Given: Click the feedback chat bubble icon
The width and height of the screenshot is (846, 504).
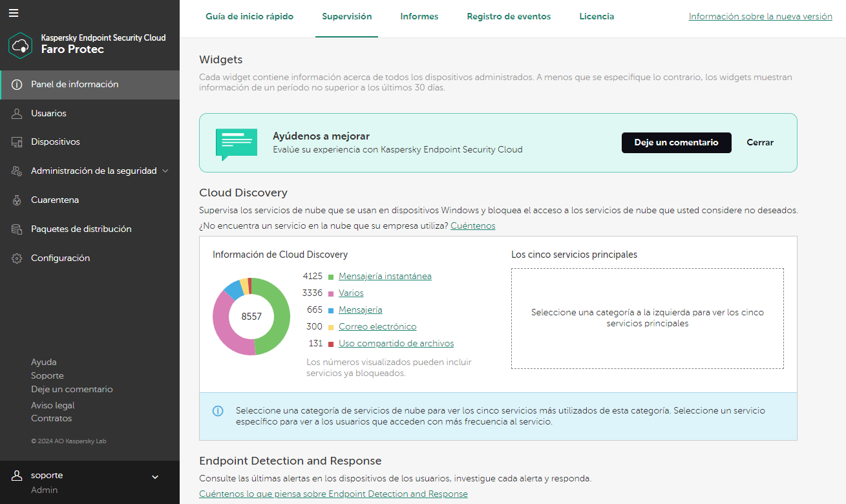Looking at the screenshot, I should coord(236,144).
